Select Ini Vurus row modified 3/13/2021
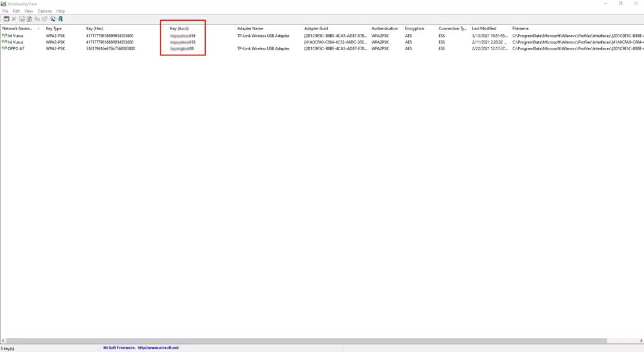The image size is (644, 352). pyautogui.click(x=322, y=36)
